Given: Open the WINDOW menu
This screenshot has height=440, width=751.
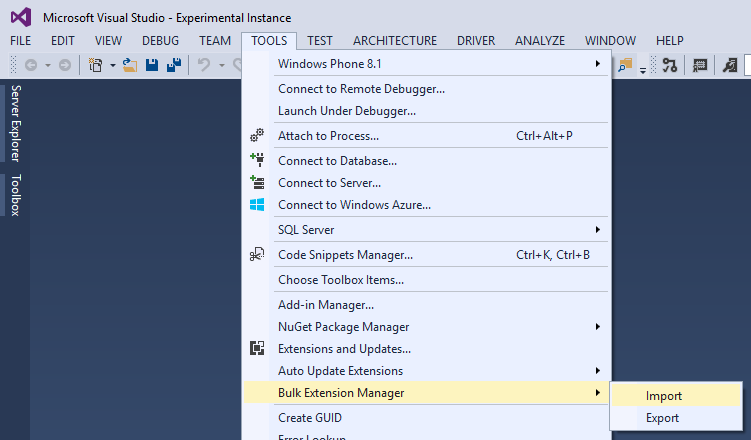Looking at the screenshot, I should tap(610, 41).
